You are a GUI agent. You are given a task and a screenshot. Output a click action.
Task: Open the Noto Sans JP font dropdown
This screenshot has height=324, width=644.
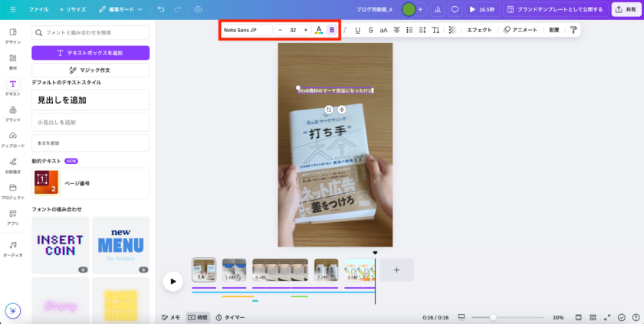(x=246, y=30)
